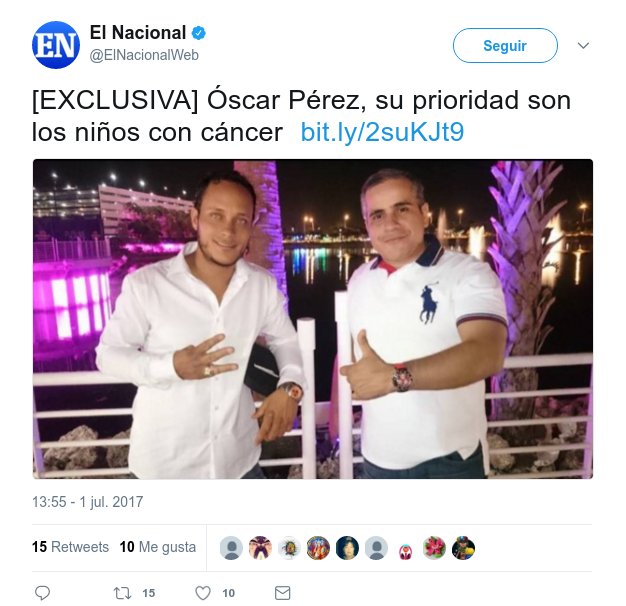Open the @ElNacionalWeb handle

click(144, 55)
